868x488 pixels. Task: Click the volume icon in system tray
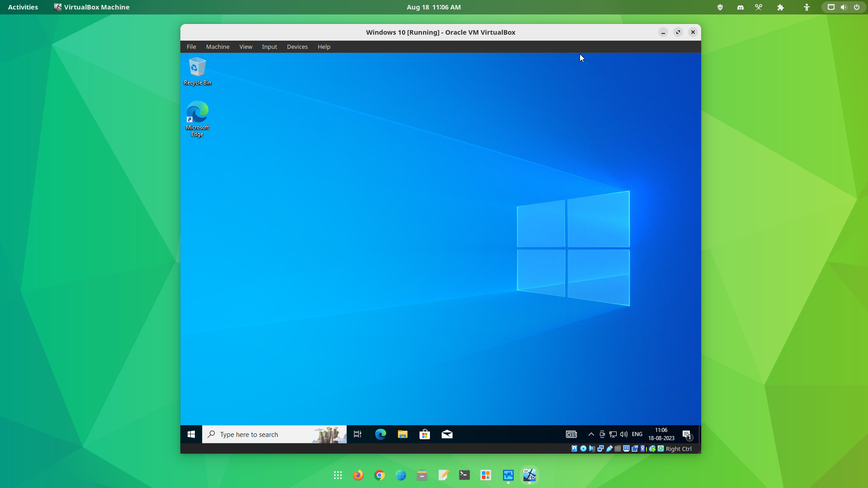(x=623, y=434)
